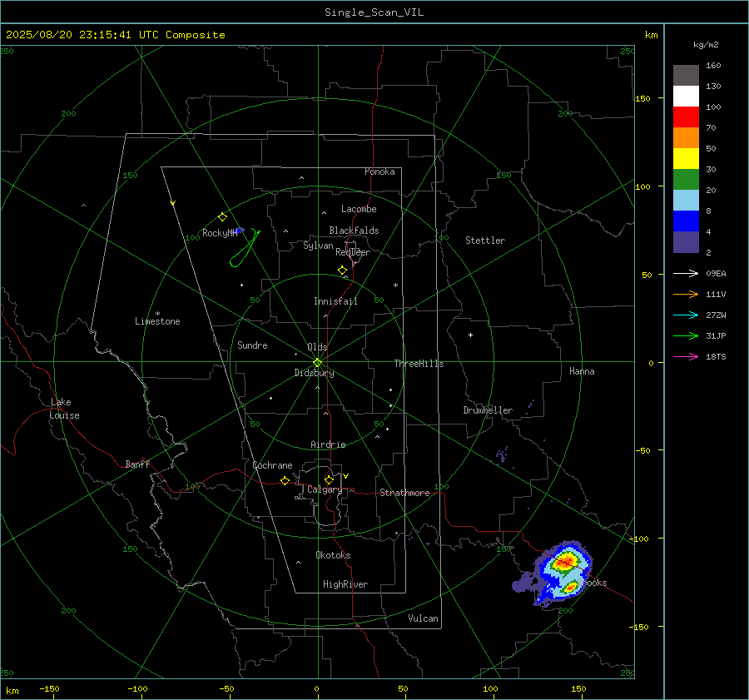Select the green 20-30 legend swatch
The height and width of the screenshot is (700, 749).
[686, 179]
